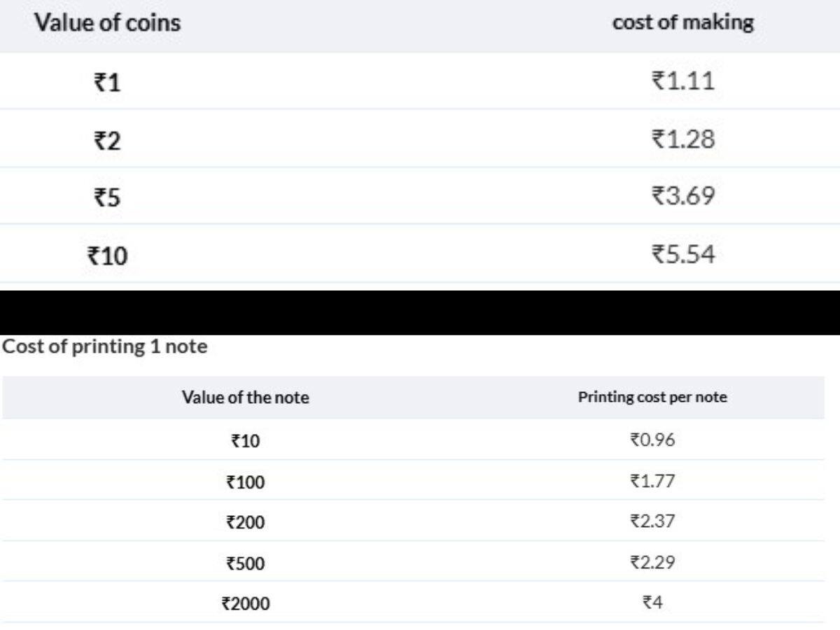Click the ₹2000 note value cell
This screenshot has width=840, height=630.
pyautogui.click(x=245, y=603)
